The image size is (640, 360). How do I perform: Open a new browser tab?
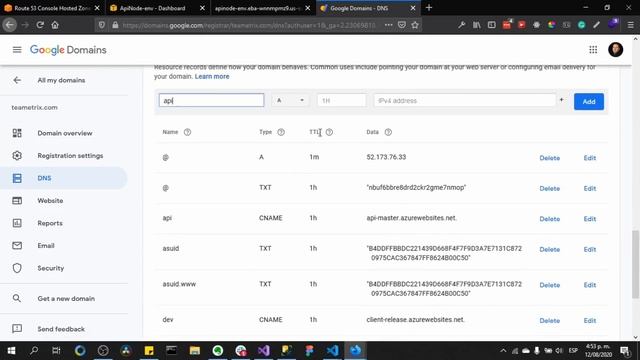429,8
